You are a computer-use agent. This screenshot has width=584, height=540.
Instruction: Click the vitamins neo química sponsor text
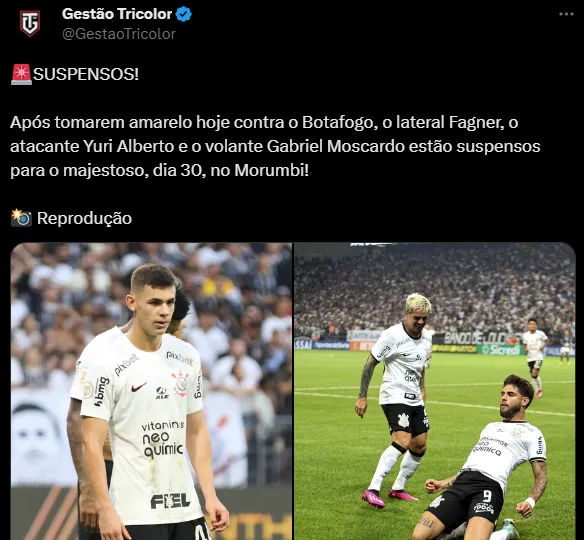[163, 439]
